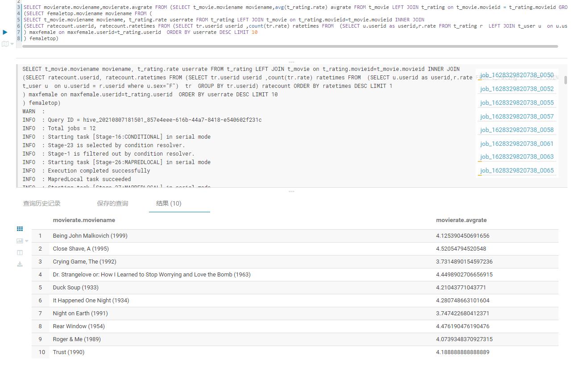
Task: Click the 'Total jobs = 12' log line
Action: coord(59,128)
